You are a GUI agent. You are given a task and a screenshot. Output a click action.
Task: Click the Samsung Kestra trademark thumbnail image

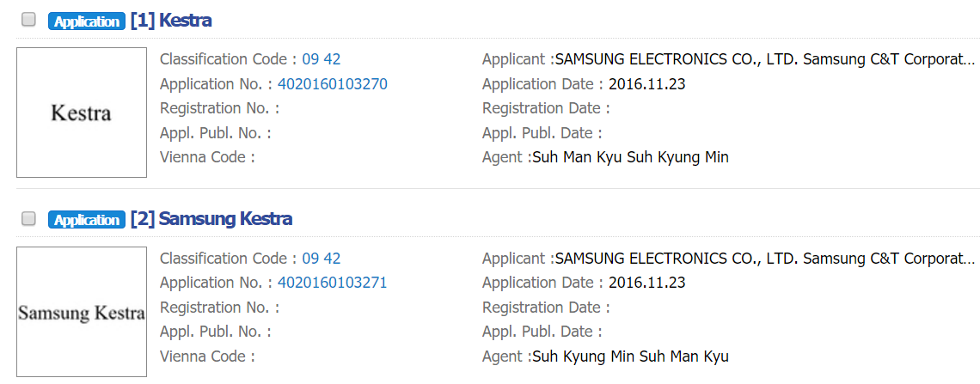tap(82, 312)
